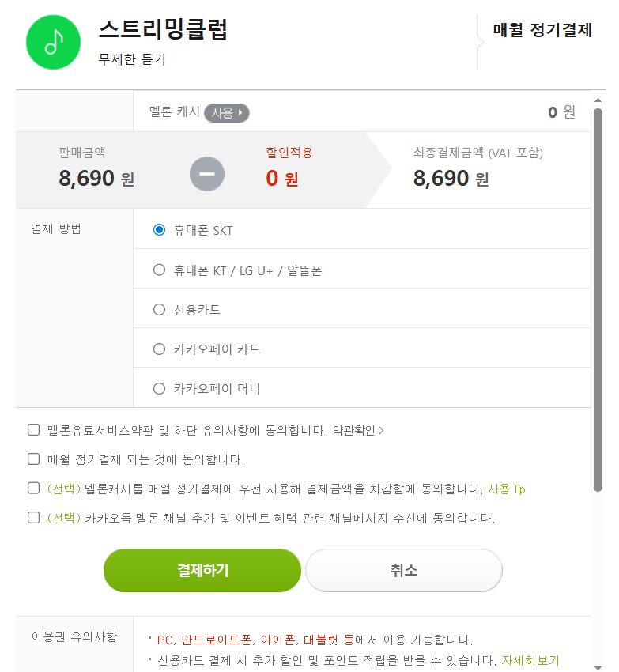Click the 매월 정기결제 header label
The height and width of the screenshot is (672, 619).
[542, 31]
